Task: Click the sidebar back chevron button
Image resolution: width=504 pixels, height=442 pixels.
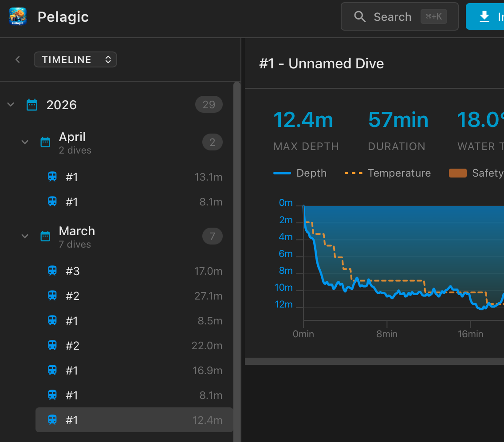Action: point(18,59)
